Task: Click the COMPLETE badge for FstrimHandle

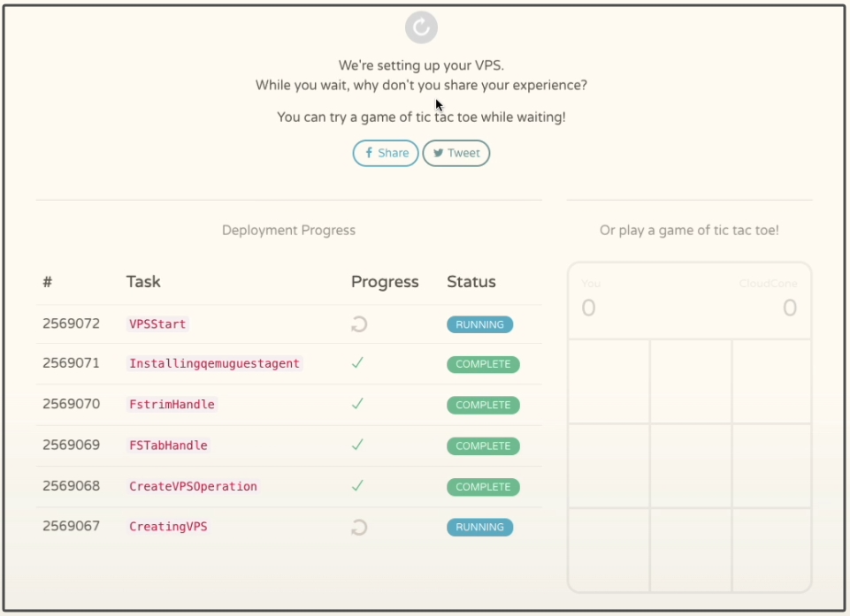Action: click(x=483, y=405)
